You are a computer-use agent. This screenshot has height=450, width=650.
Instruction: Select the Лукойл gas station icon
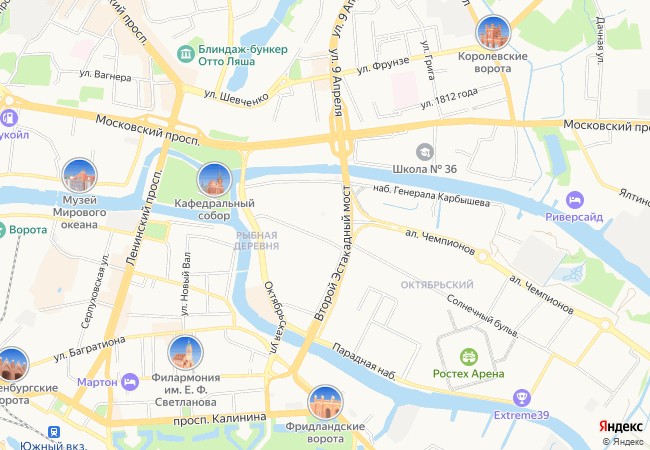pyautogui.click(x=8, y=118)
